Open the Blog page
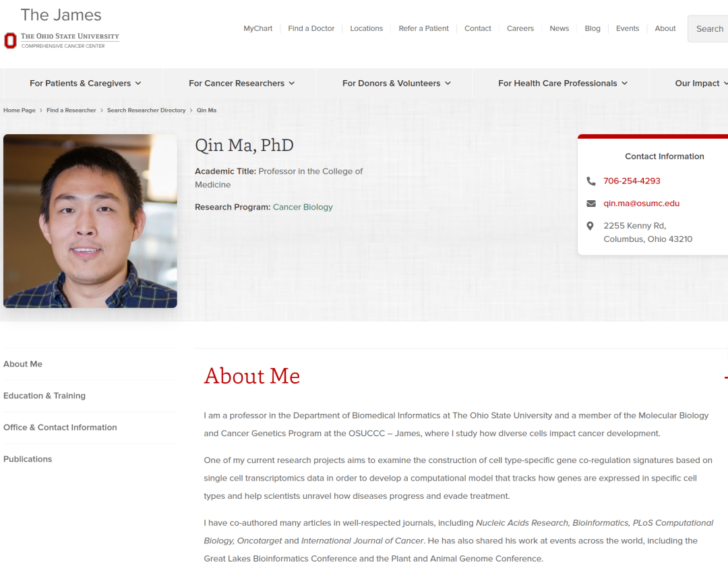This screenshot has height=579, width=728. point(593,28)
